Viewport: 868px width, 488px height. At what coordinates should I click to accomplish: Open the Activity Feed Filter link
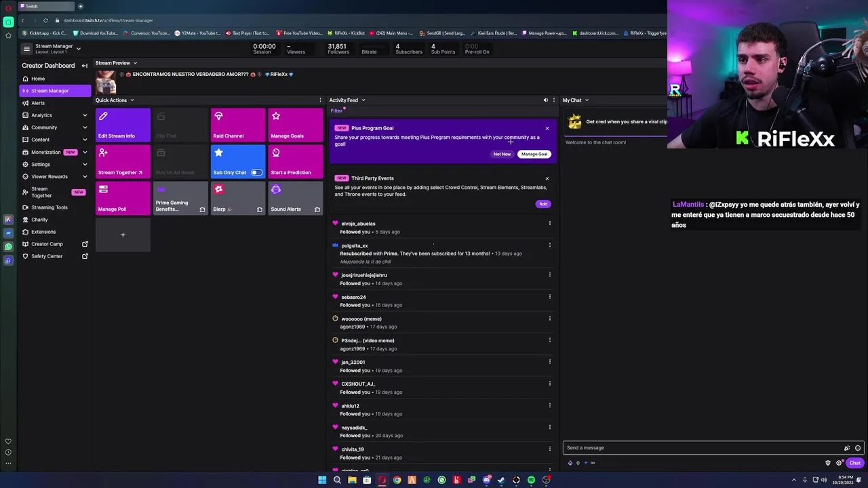pos(336,110)
